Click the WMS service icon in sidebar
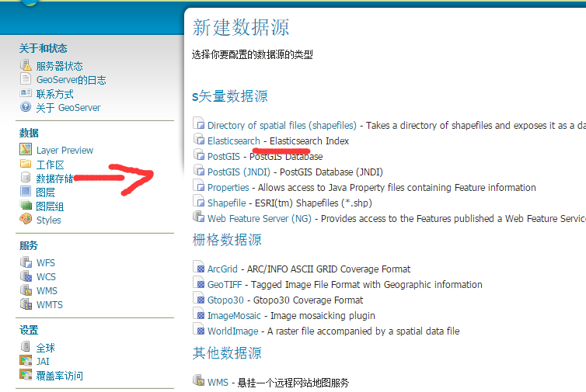586x392 pixels. [x=26, y=290]
